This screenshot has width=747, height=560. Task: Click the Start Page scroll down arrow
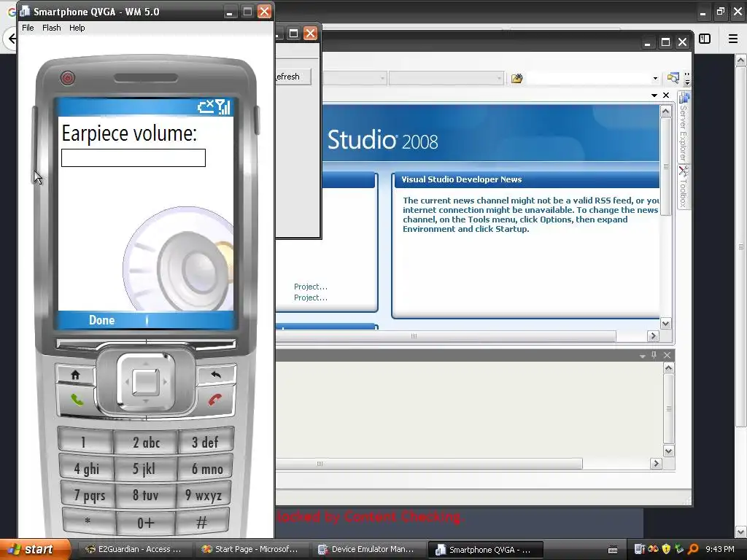(x=665, y=323)
